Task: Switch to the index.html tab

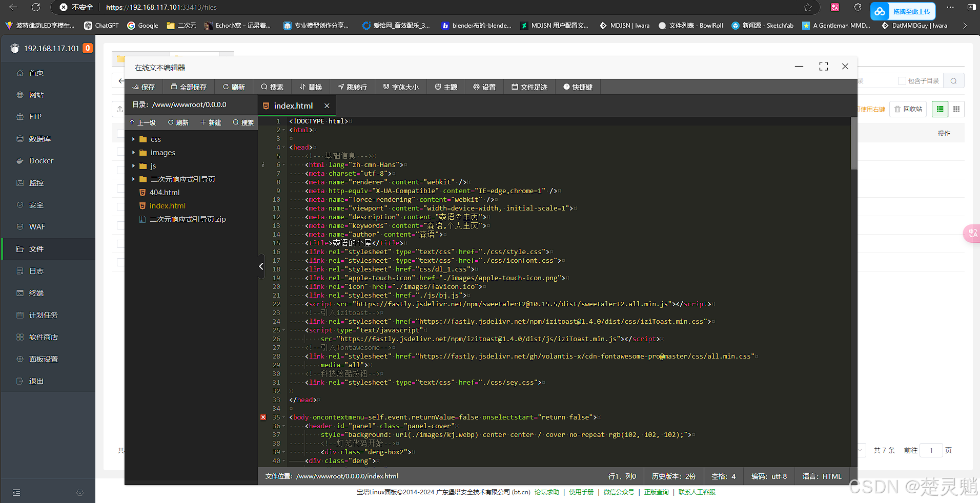Action: click(293, 106)
